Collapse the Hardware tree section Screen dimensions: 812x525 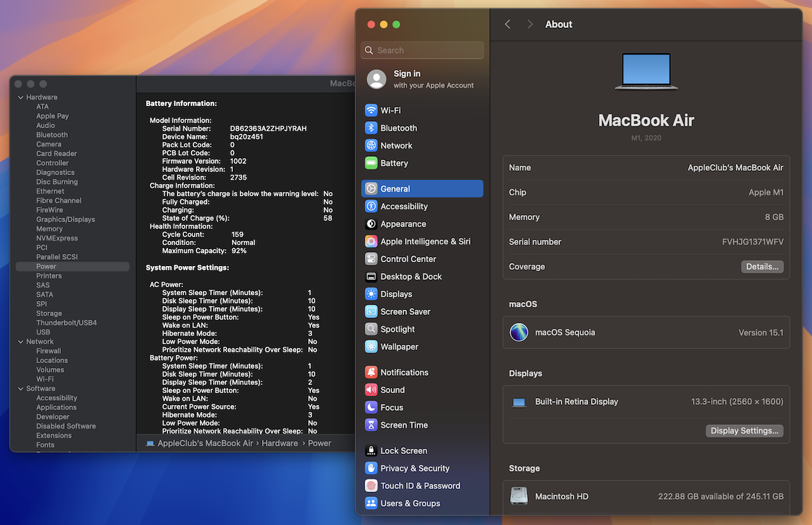click(x=20, y=98)
